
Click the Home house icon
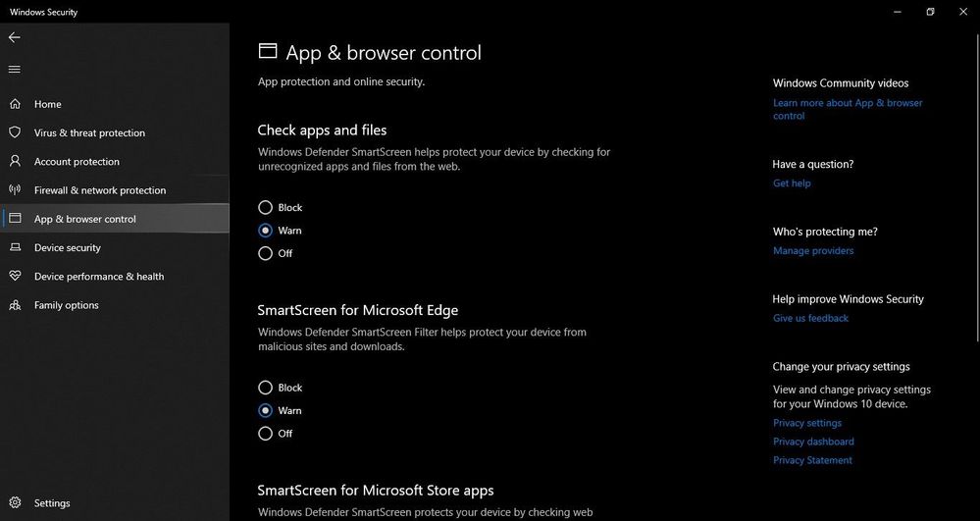[15, 104]
